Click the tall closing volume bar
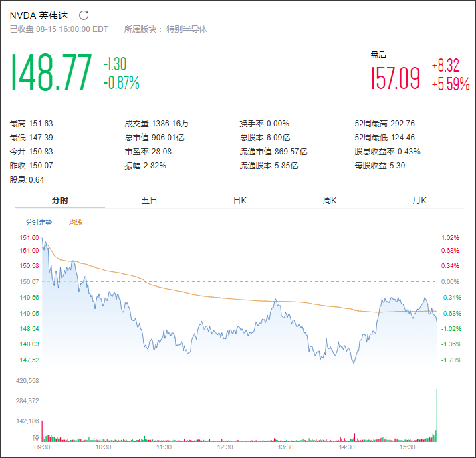This screenshot has height=458, width=476. 437,415
